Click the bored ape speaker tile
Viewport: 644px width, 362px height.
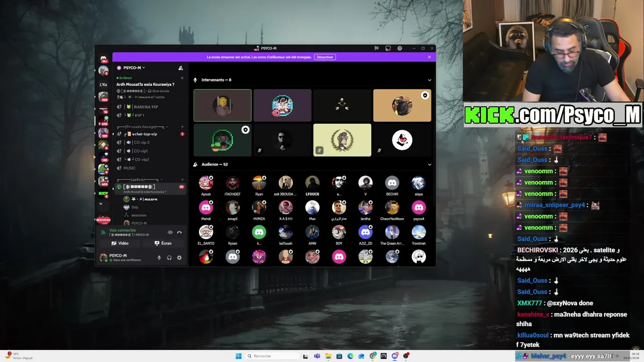tap(342, 140)
